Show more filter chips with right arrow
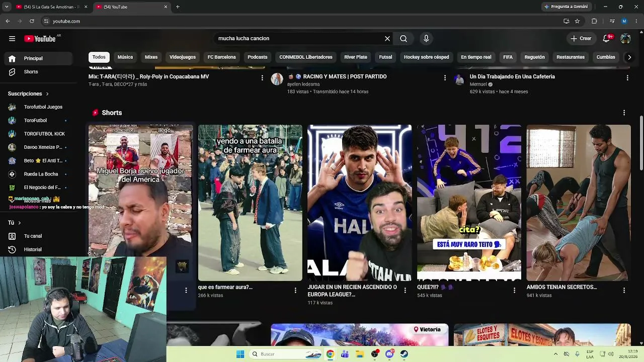This screenshot has height=362, width=644. (x=629, y=57)
